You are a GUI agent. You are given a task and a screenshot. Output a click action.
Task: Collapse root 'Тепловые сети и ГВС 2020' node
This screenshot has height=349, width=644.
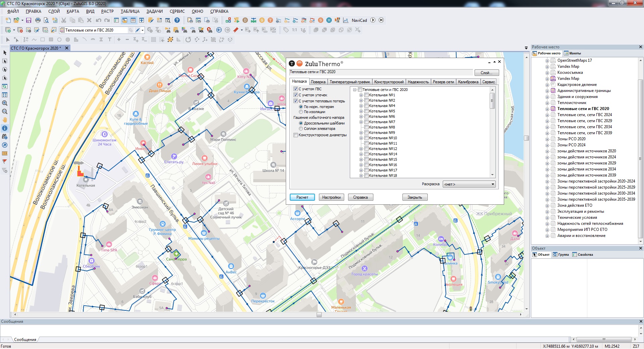pyautogui.click(x=355, y=90)
